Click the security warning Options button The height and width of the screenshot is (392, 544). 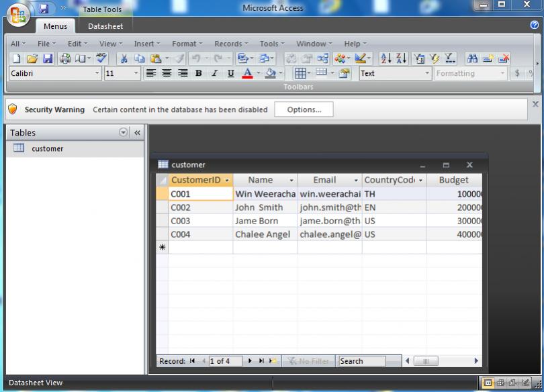coord(304,109)
